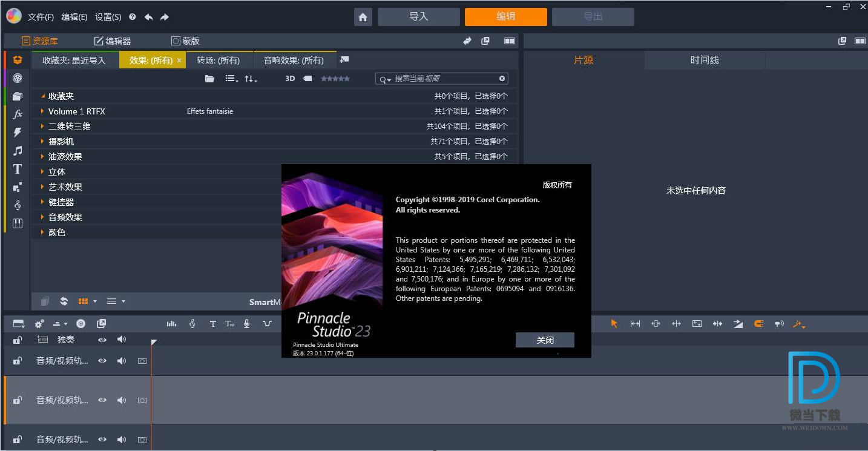868x451 pixels.
Task: Click the disc author icon in timeline toolbar
Action: [x=81, y=324]
